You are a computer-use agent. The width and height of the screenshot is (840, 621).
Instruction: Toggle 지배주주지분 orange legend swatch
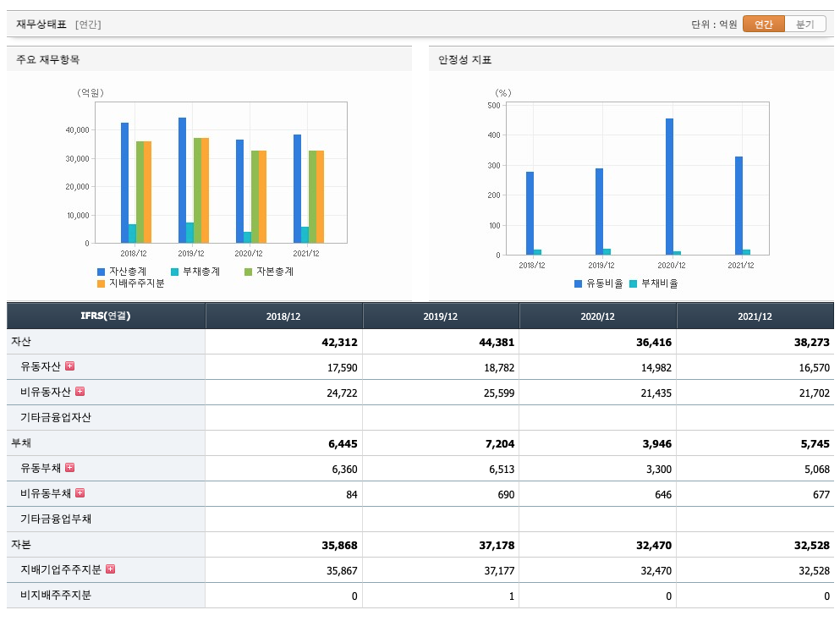[x=101, y=283]
